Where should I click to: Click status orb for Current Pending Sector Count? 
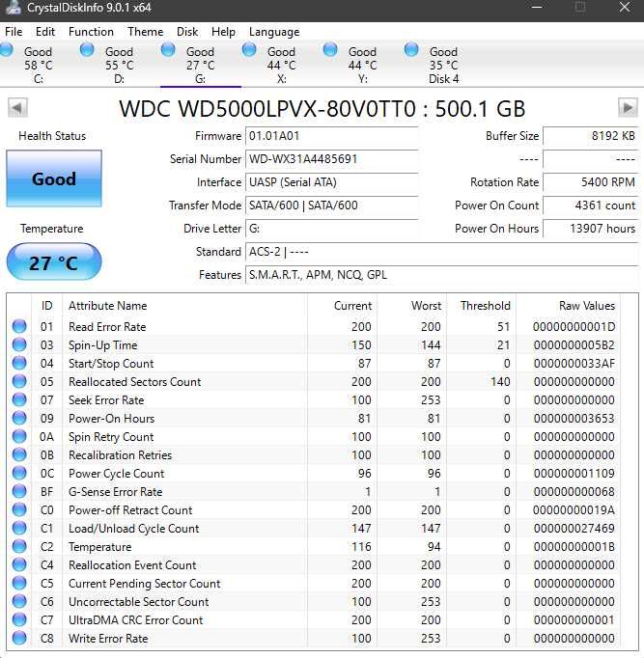pyautogui.click(x=19, y=583)
